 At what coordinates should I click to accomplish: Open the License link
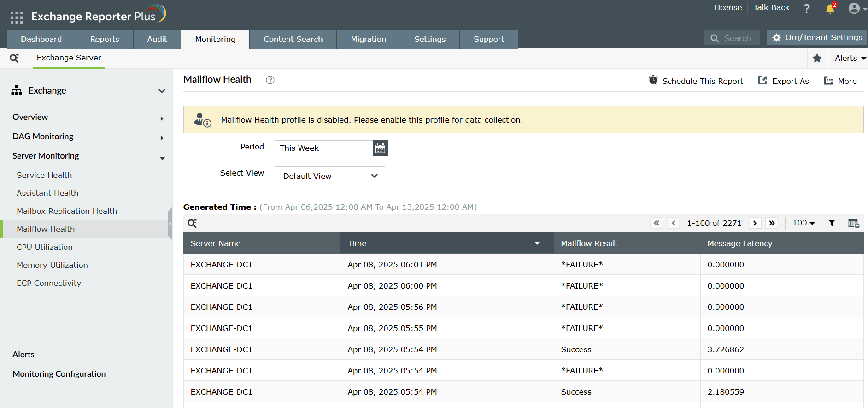(x=728, y=8)
